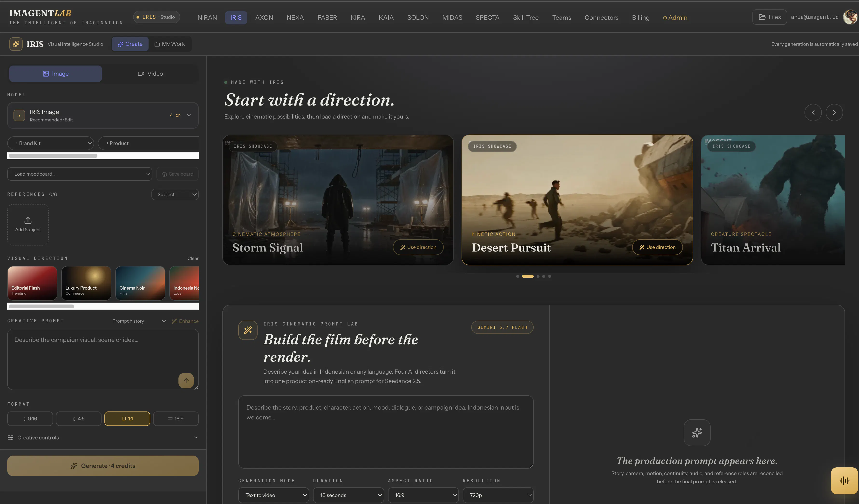Click the Creative controls sliders icon

11,438
